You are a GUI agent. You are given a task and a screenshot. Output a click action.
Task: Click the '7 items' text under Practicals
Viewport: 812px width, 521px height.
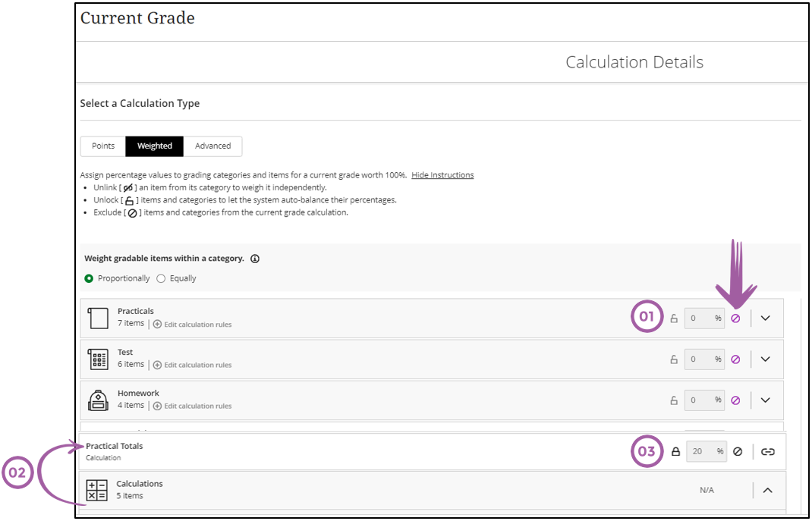click(131, 323)
